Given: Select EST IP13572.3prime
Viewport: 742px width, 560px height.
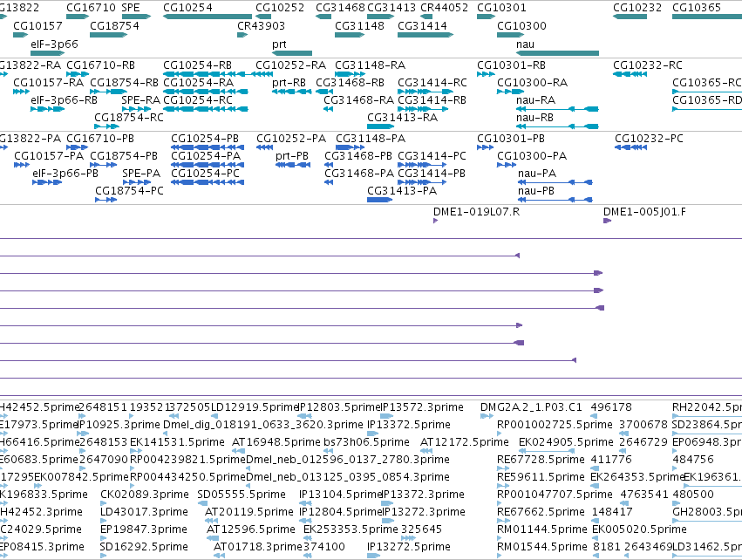Looking at the screenshot, I should click(x=422, y=407).
